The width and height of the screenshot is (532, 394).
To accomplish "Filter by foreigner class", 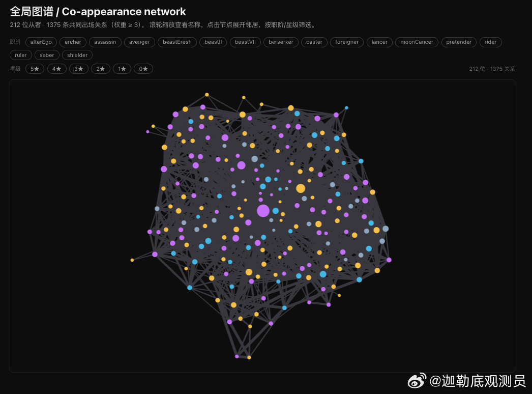I will 347,42.
